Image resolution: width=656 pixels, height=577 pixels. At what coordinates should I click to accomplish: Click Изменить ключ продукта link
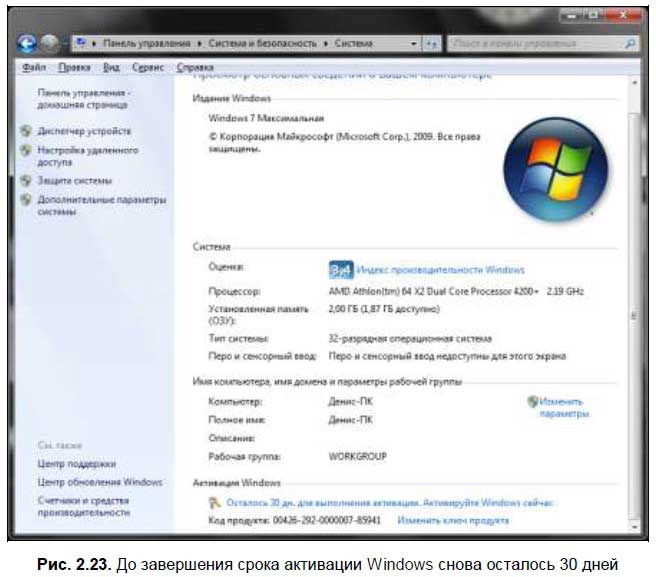click(453, 521)
